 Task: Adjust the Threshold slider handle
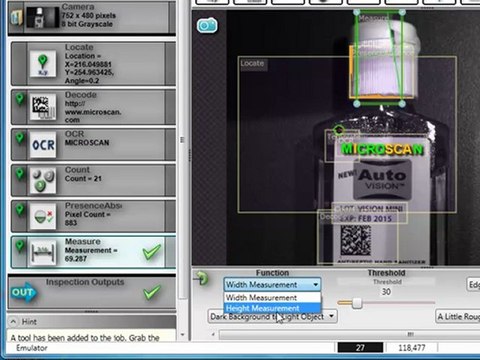point(357,303)
